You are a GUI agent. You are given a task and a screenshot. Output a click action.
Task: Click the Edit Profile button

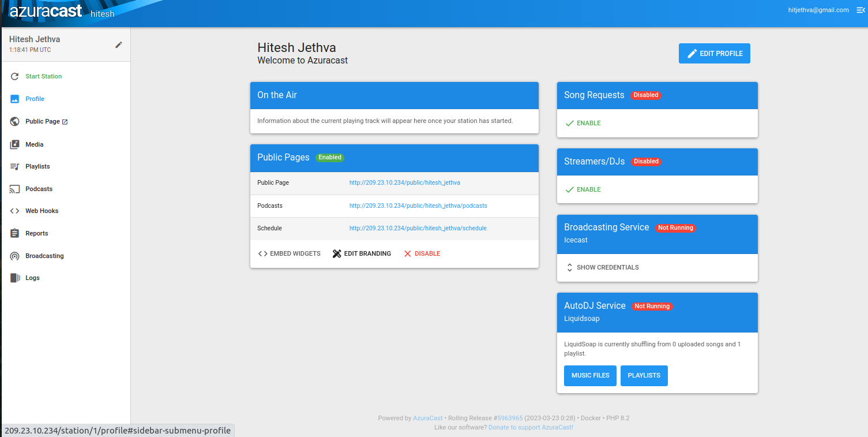[x=714, y=53]
